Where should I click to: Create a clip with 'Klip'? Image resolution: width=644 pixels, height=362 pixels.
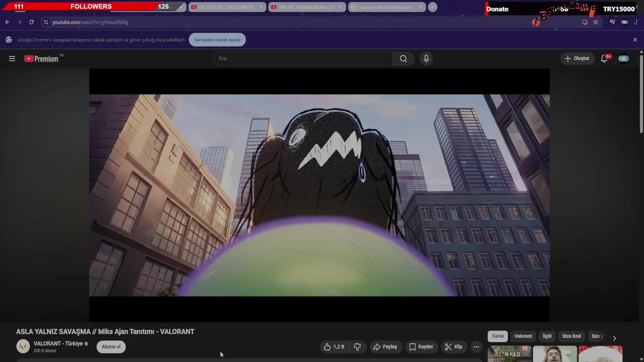pyautogui.click(x=453, y=347)
